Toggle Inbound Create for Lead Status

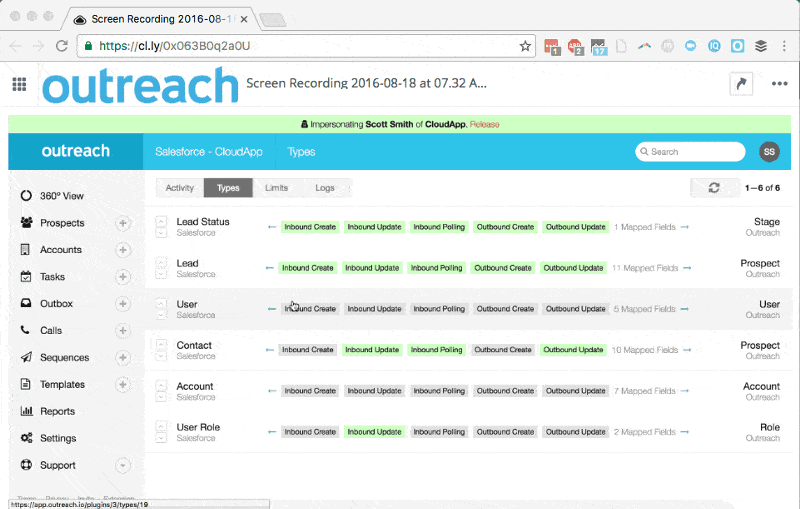310,227
